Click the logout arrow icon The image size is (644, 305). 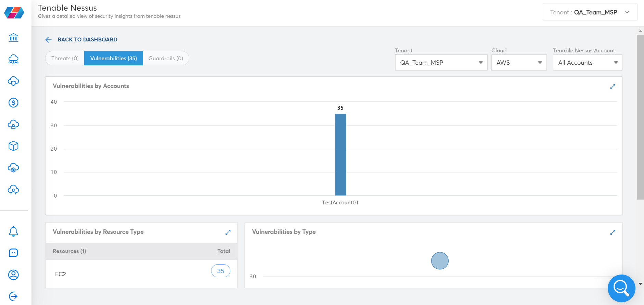point(13,296)
